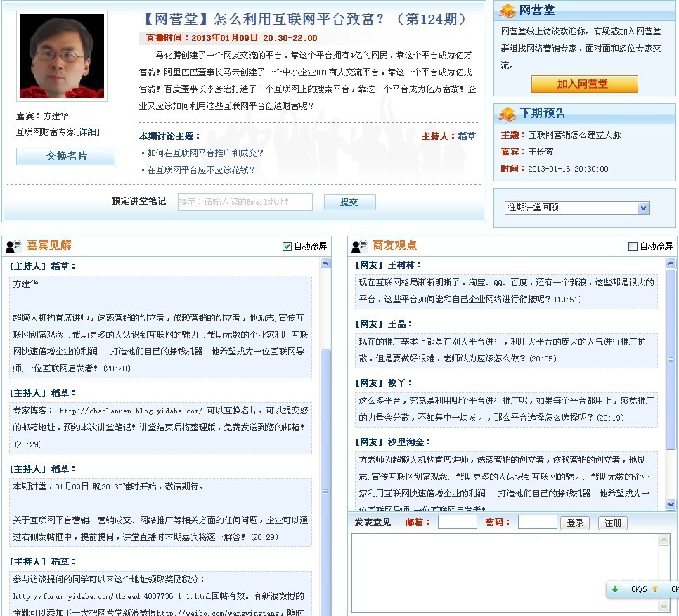Click inside the 发表意见 comment text area
The height and width of the screenshot is (616, 679).
(x=505, y=572)
